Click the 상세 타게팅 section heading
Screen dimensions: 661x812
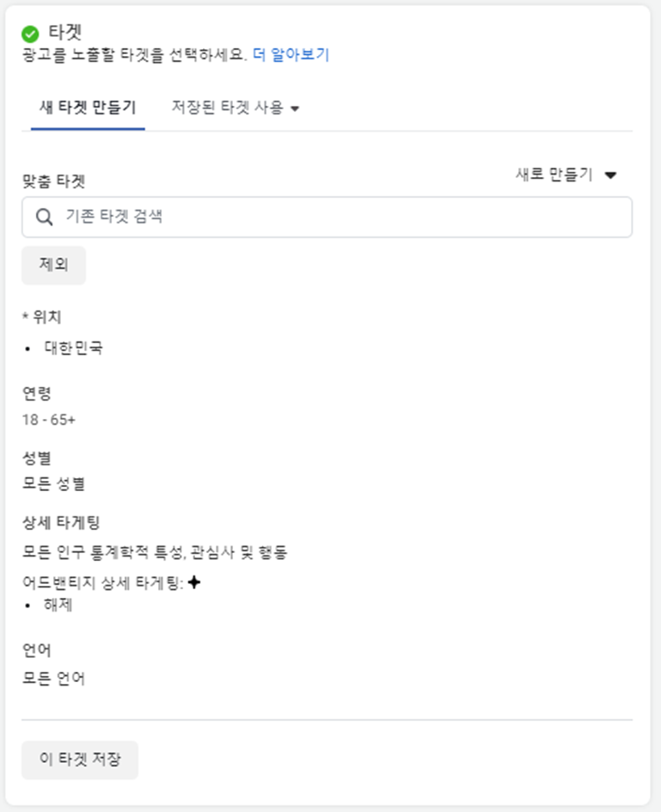(60, 522)
